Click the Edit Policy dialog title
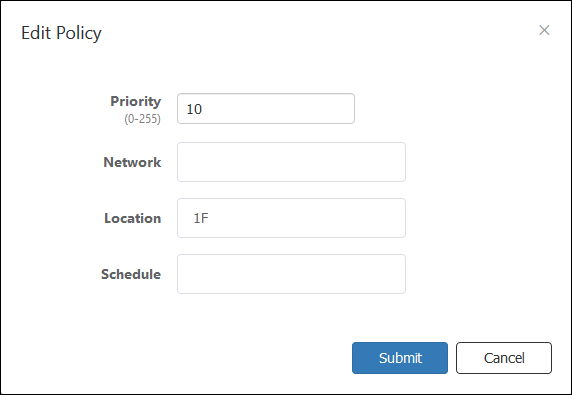 [x=61, y=33]
